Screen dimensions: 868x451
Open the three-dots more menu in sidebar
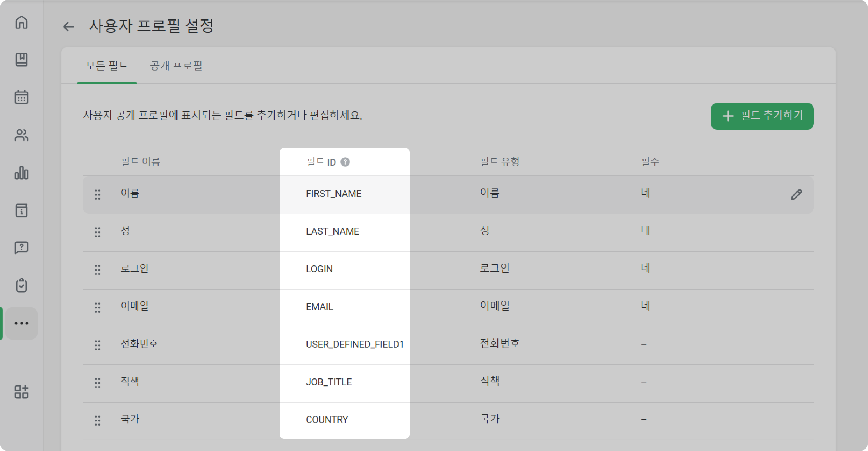22,323
